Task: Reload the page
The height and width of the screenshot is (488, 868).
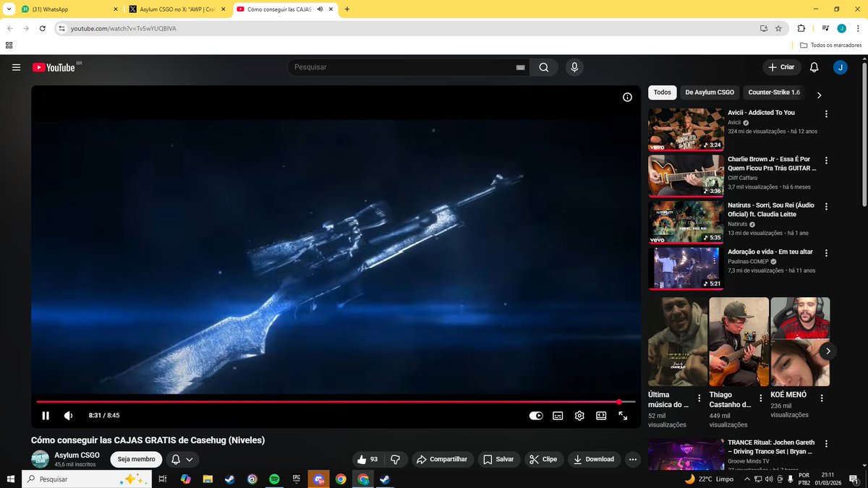Action: tap(43, 28)
